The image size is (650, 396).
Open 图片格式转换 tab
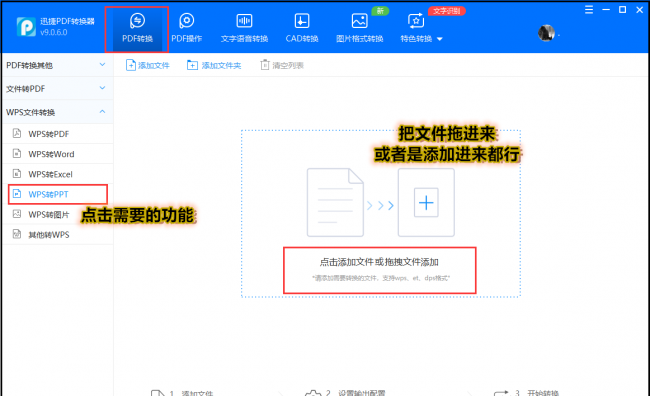359,29
